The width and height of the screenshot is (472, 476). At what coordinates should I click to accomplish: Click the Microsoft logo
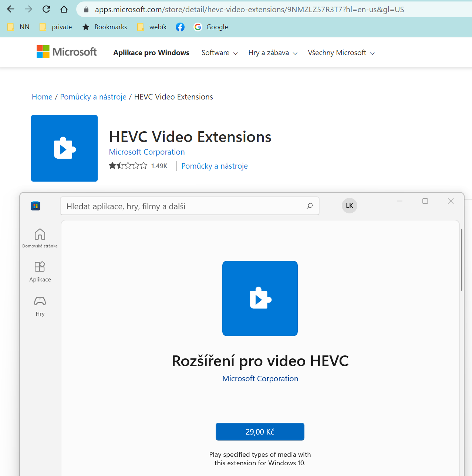tap(67, 52)
